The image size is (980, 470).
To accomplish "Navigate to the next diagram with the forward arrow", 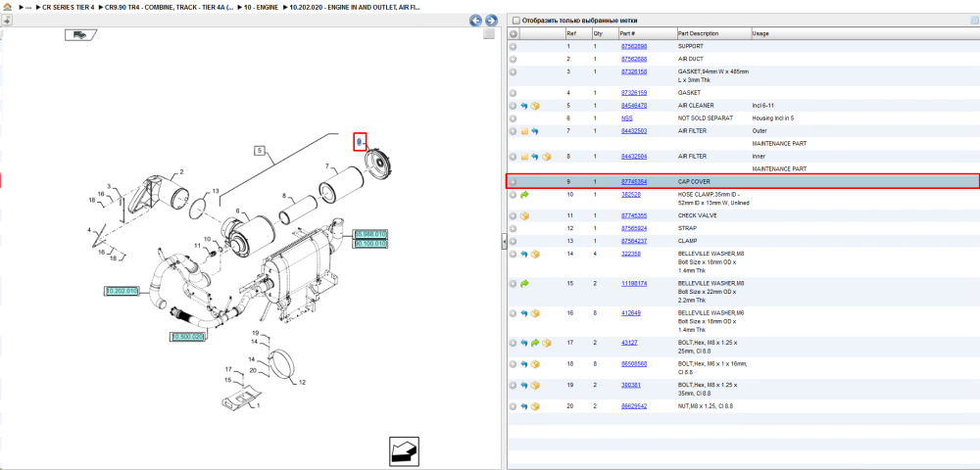I will coord(491,21).
